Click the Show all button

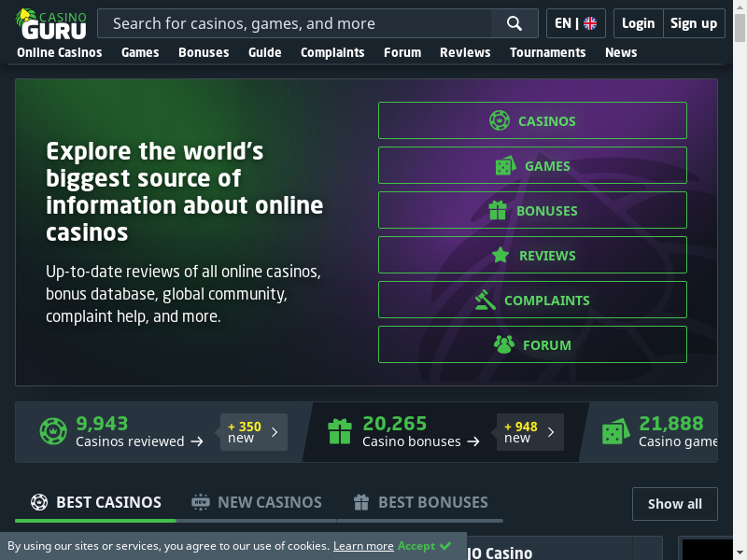(x=674, y=503)
